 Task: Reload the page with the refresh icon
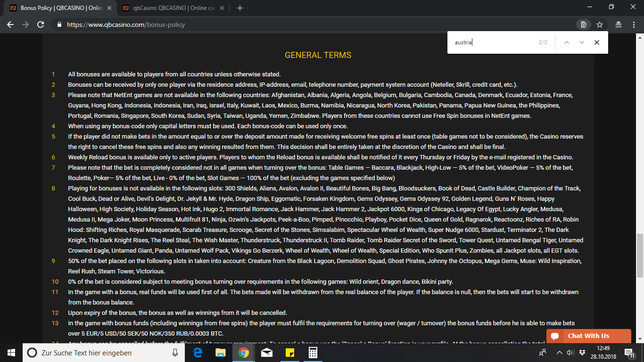pos(41,25)
